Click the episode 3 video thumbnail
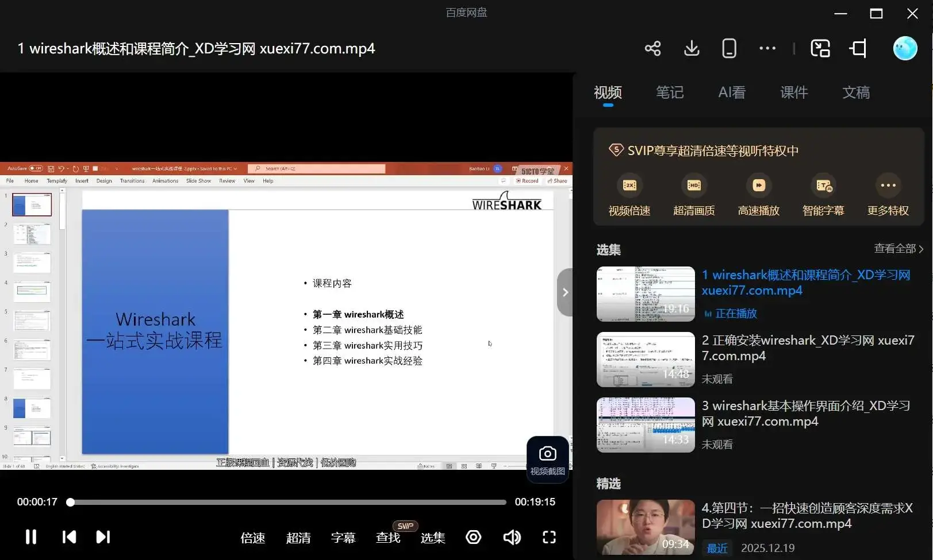 (645, 425)
